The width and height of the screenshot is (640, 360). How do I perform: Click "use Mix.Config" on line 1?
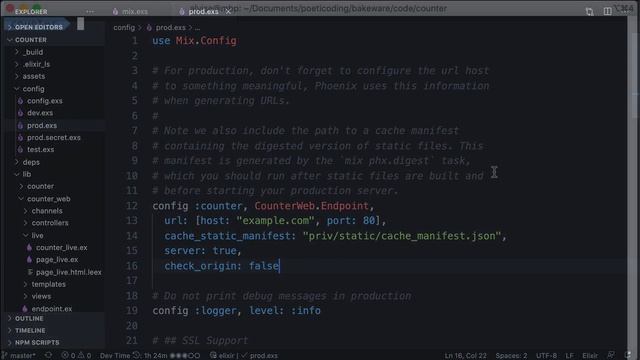194,41
